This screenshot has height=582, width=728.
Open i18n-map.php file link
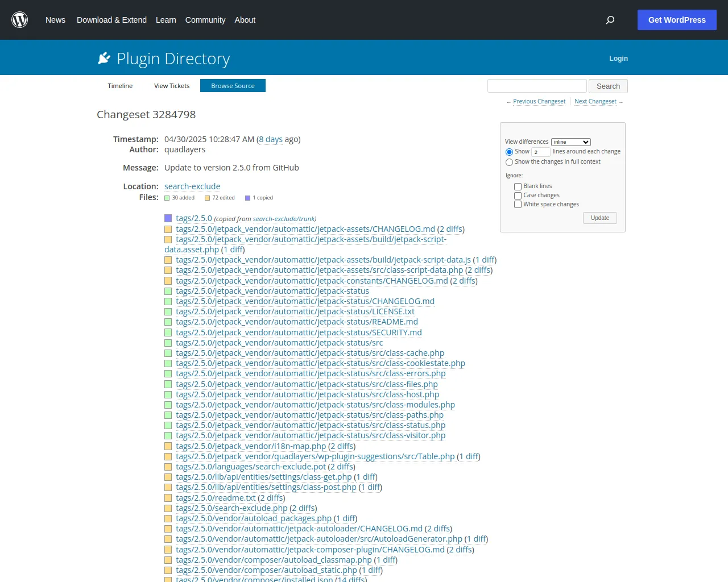tap(251, 446)
